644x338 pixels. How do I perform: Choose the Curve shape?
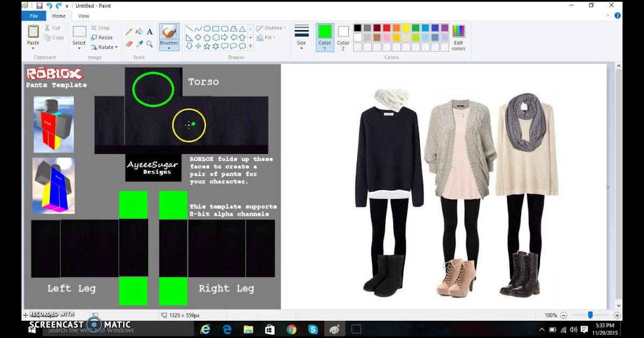(198, 28)
